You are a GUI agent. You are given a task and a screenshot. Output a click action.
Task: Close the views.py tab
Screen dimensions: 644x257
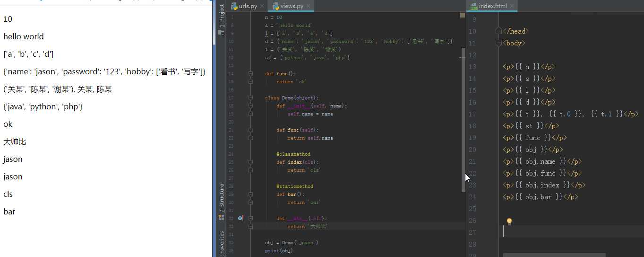[309, 6]
